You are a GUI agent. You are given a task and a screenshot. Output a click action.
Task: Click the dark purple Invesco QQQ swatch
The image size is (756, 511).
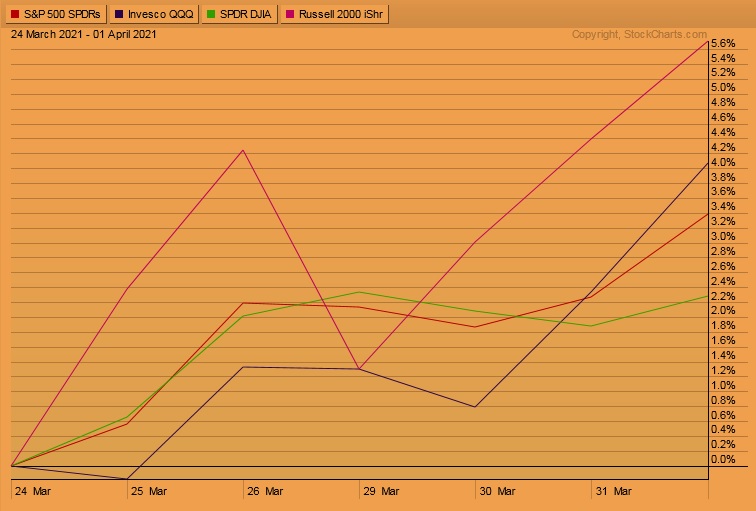point(119,14)
